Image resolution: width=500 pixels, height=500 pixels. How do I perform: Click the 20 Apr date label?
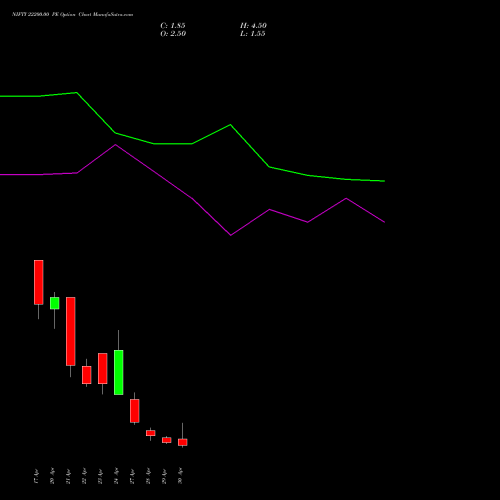pyautogui.click(x=52, y=476)
